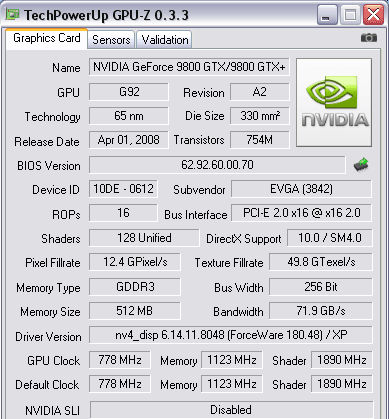Click the BIOS Version field 62.92.60.00.70
The height and width of the screenshot is (419, 389).
tap(217, 165)
